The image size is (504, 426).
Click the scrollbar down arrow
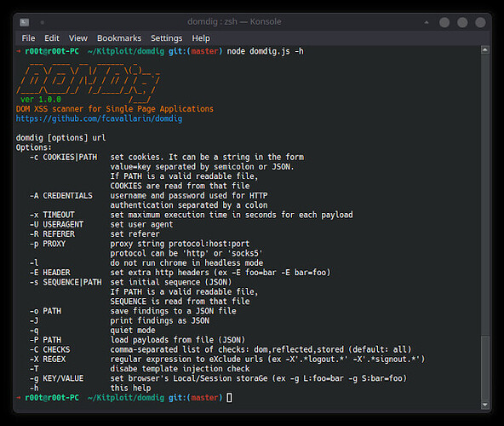pyautogui.click(x=485, y=405)
